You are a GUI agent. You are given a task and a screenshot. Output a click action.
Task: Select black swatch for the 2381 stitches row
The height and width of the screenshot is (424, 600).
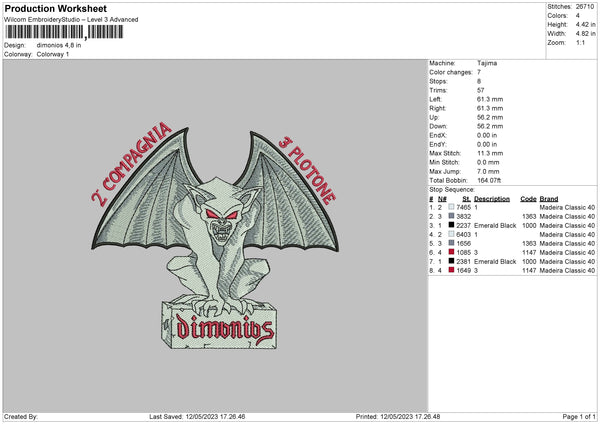pos(452,261)
